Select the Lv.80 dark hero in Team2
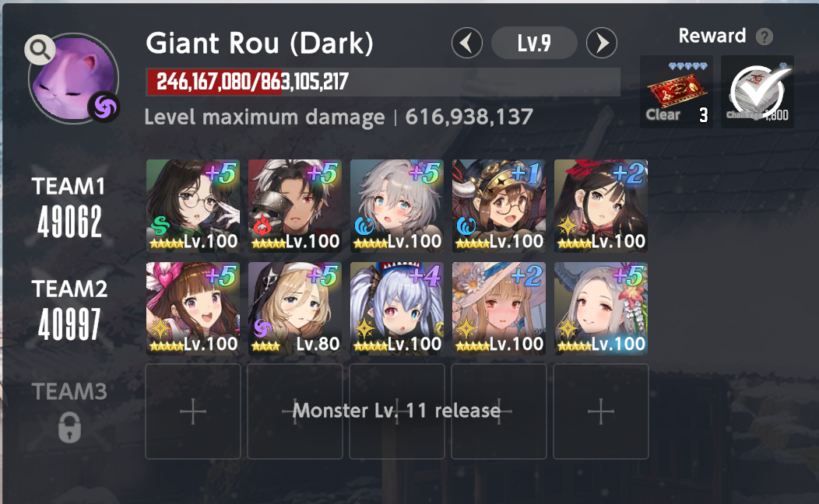This screenshot has height=504, width=819. pos(295,309)
